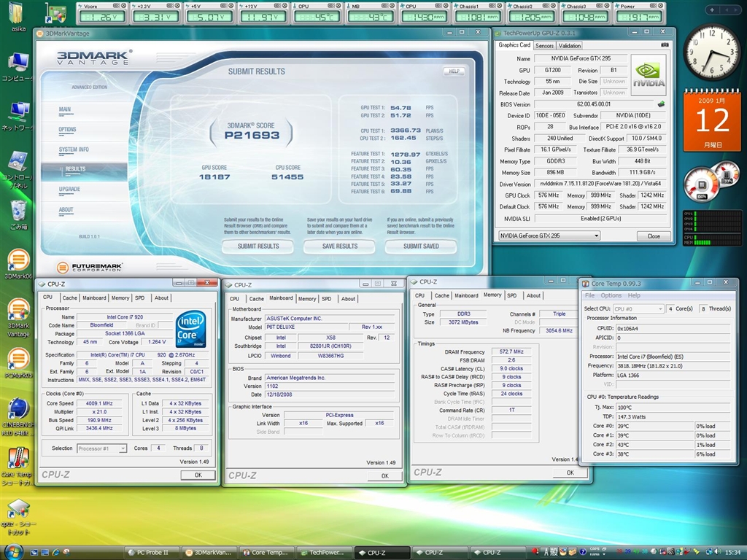Click the recycle bin desktop icon
This screenshot has height=560, width=747.
(x=18, y=211)
